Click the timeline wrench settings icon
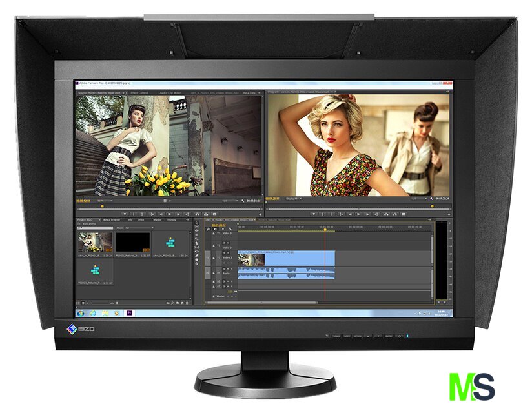 pos(230,230)
